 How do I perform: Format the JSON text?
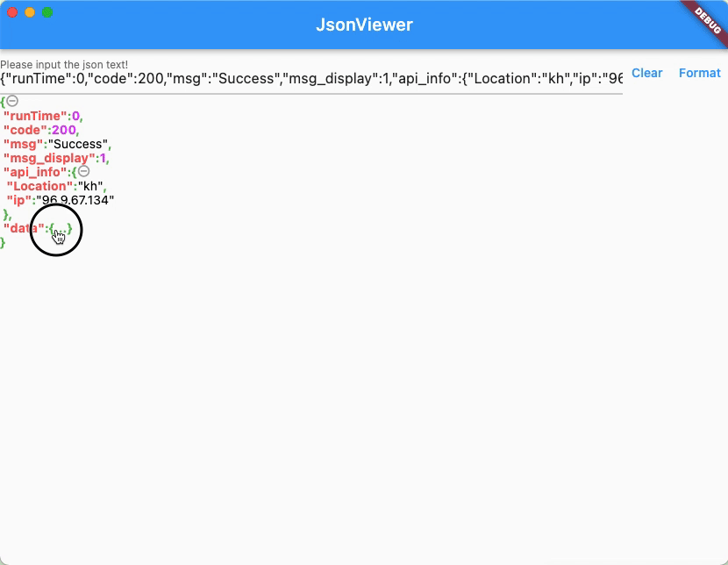coord(699,73)
